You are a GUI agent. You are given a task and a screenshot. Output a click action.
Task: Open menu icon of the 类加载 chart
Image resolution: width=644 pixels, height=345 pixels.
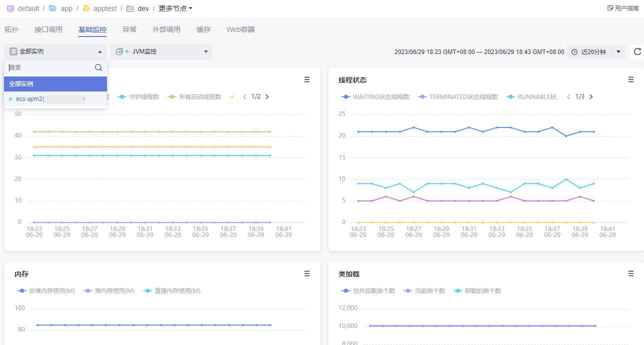click(631, 273)
